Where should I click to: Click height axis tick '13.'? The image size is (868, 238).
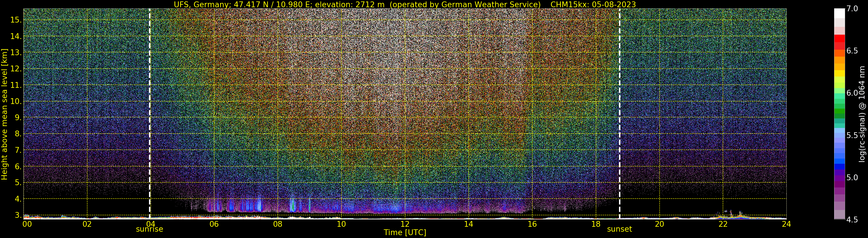(16, 53)
